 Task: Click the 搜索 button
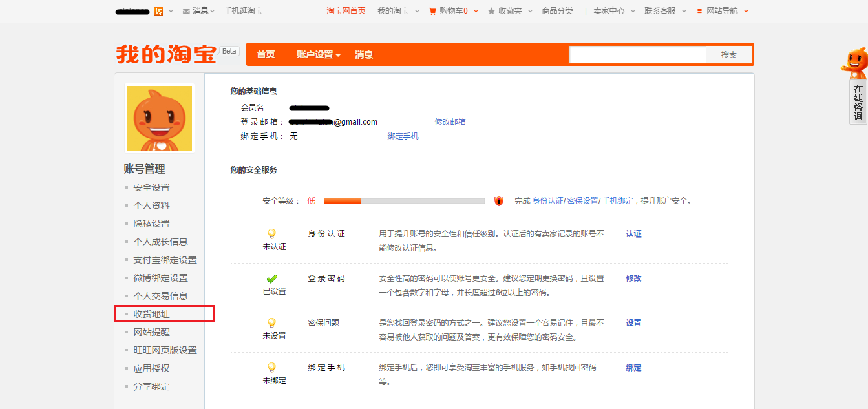(729, 55)
